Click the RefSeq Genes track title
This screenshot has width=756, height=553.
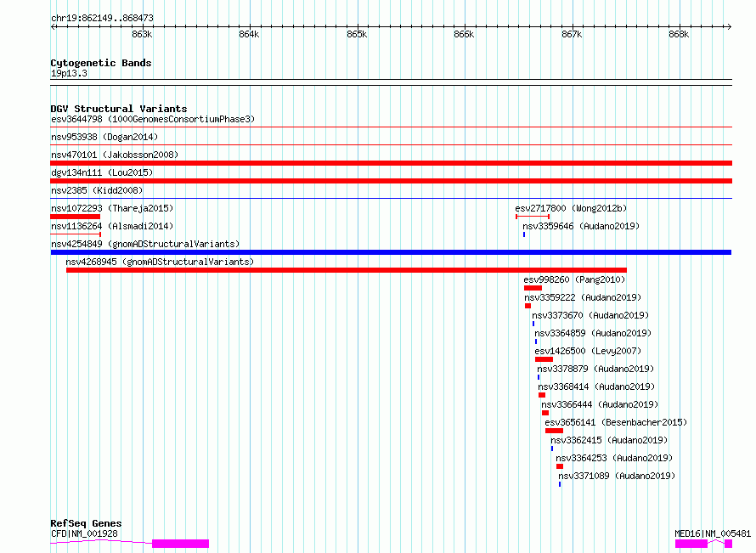pyautogui.click(x=86, y=523)
